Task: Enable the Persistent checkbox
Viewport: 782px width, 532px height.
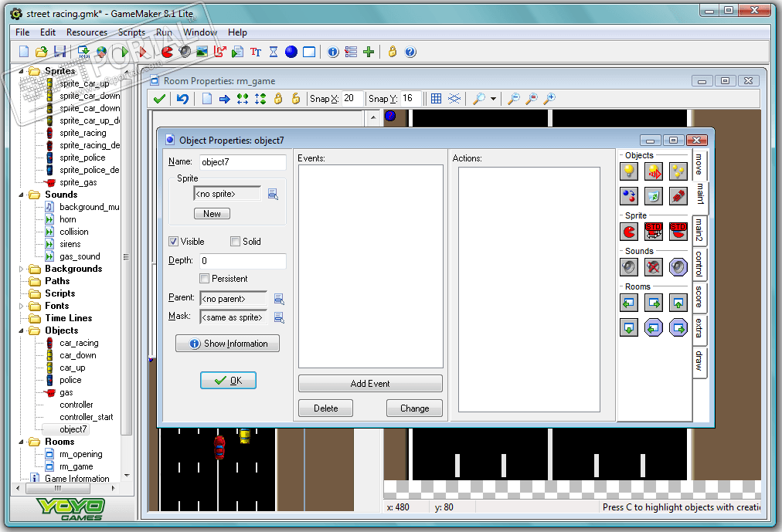Action: point(204,279)
